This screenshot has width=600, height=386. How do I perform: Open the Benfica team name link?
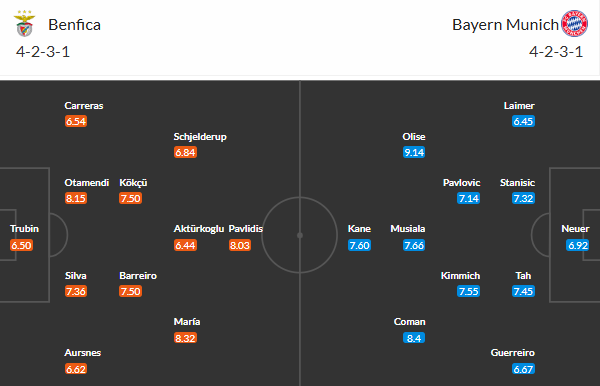[x=74, y=25]
